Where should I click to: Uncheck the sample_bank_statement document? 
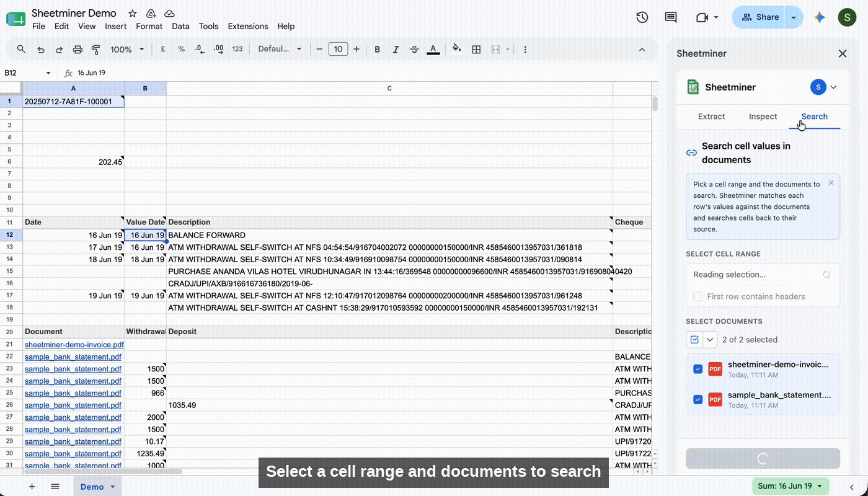pos(698,399)
